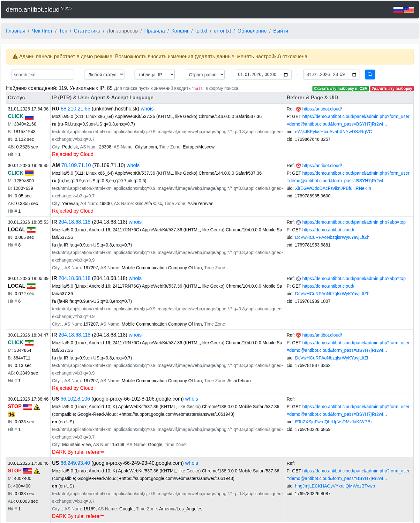Click 'Скачать эту выборку в .CSV' button

(x=340, y=89)
